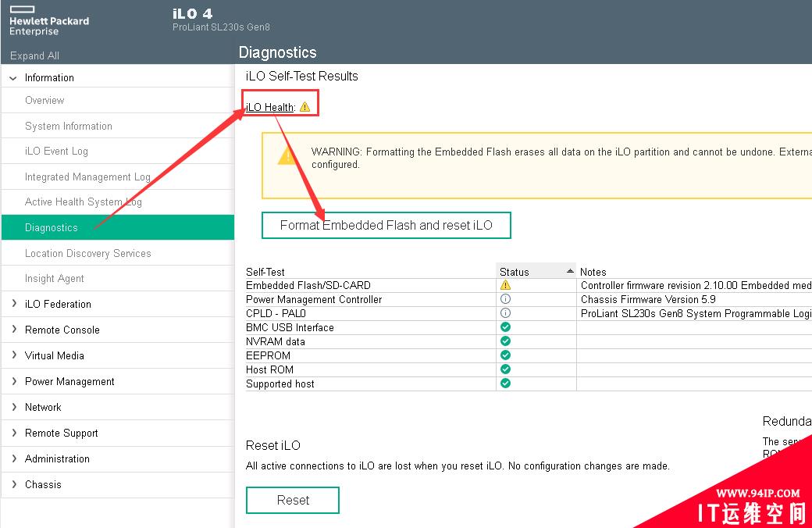This screenshot has width=812, height=528.
Task: Click the Reset button
Action: tap(293, 500)
